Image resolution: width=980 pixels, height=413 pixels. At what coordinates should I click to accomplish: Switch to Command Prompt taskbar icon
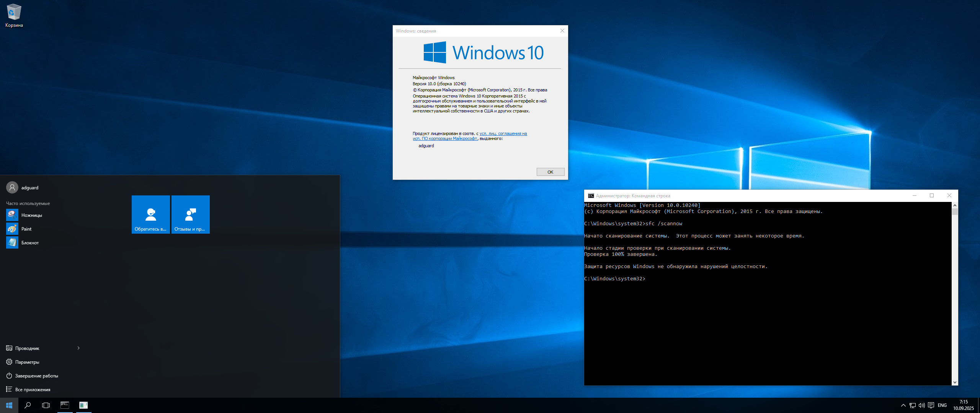click(x=65, y=405)
